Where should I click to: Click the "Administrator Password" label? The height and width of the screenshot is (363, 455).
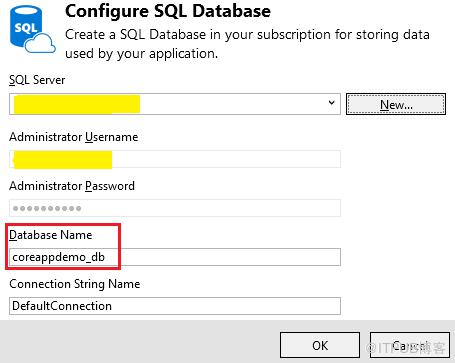point(72,186)
